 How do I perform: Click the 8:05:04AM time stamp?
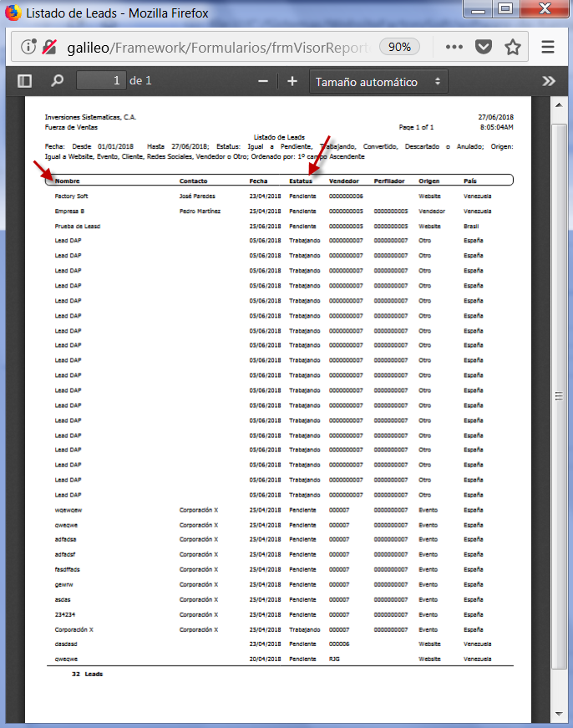pyautogui.click(x=496, y=127)
